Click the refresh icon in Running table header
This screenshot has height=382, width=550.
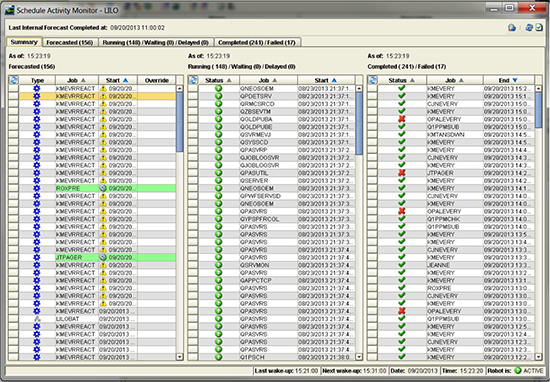[x=193, y=80]
